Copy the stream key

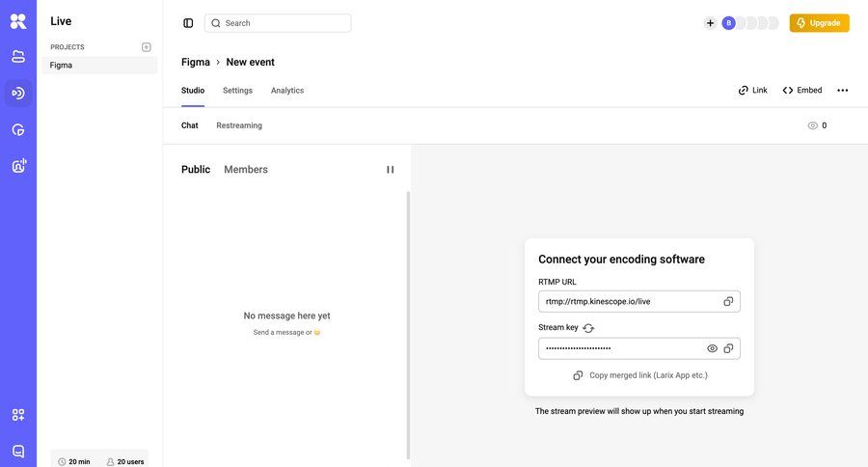tap(728, 348)
